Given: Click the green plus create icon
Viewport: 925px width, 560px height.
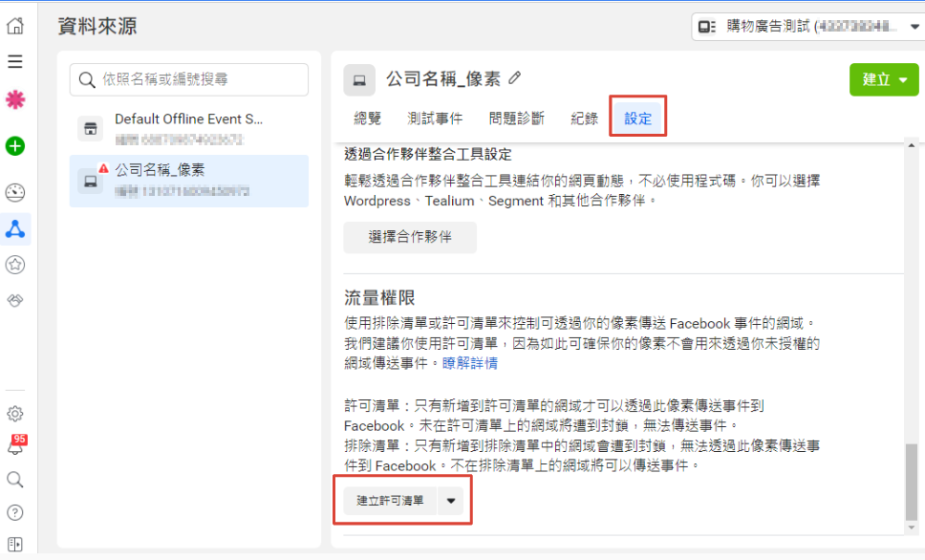Looking at the screenshot, I should [x=15, y=146].
